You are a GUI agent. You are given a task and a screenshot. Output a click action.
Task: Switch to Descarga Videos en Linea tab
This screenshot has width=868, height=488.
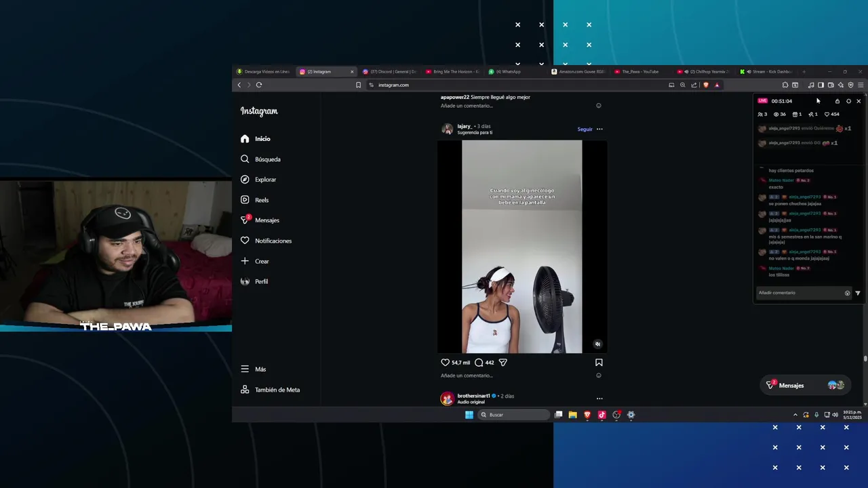click(x=263, y=71)
